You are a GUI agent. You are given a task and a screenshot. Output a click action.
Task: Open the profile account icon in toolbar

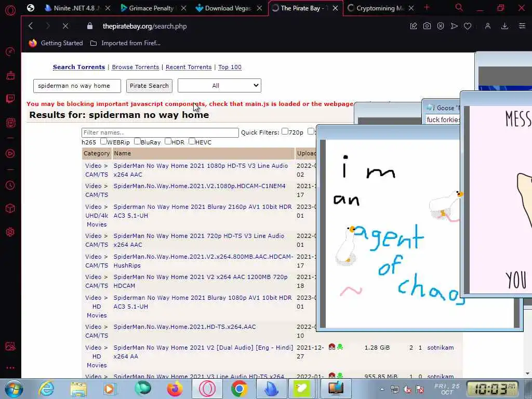tap(487, 26)
